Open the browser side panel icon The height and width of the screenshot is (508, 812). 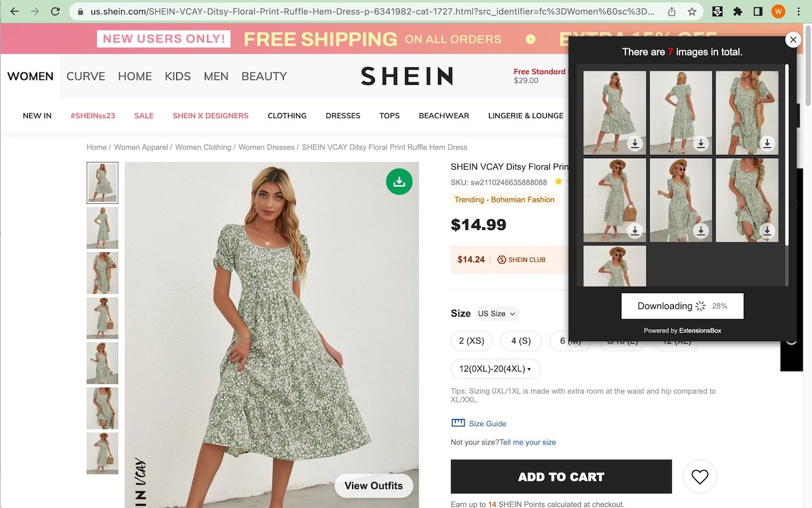[x=757, y=11]
